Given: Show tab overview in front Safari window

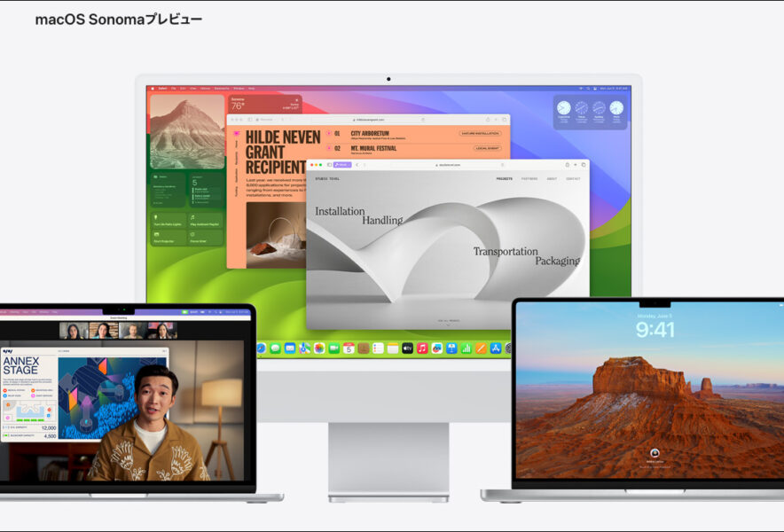Looking at the screenshot, I should [x=584, y=165].
